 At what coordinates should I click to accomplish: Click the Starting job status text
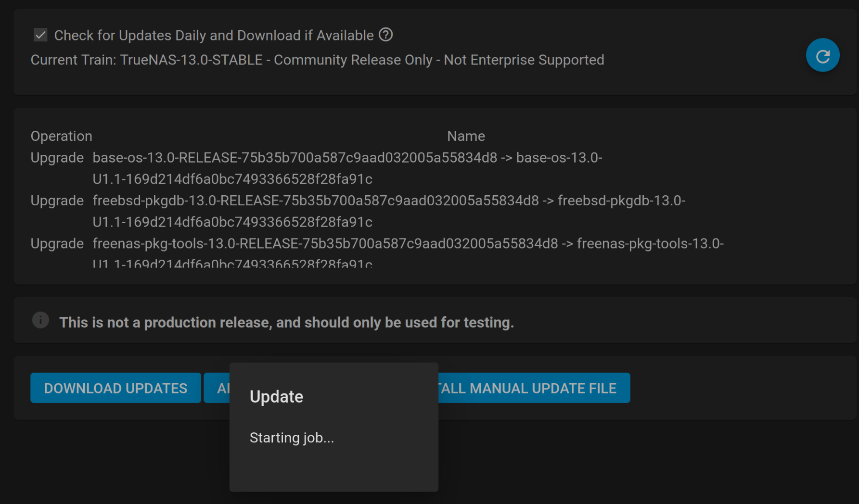(x=292, y=438)
